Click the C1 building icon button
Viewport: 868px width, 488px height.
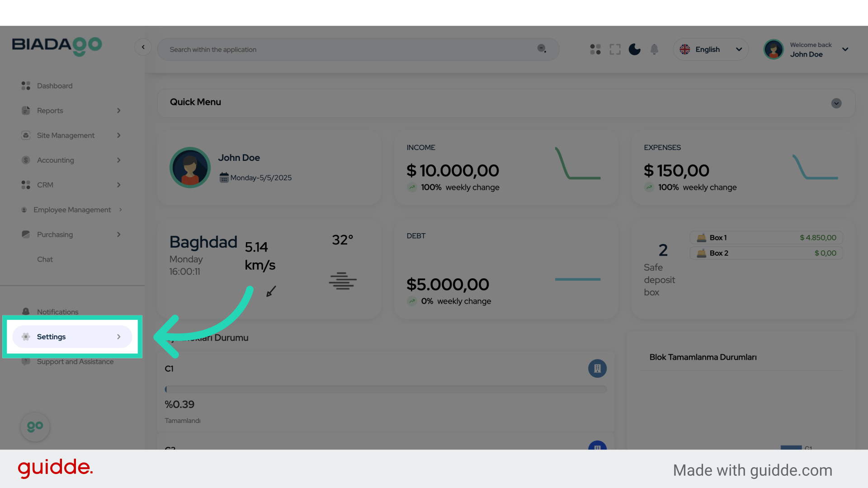(597, 368)
